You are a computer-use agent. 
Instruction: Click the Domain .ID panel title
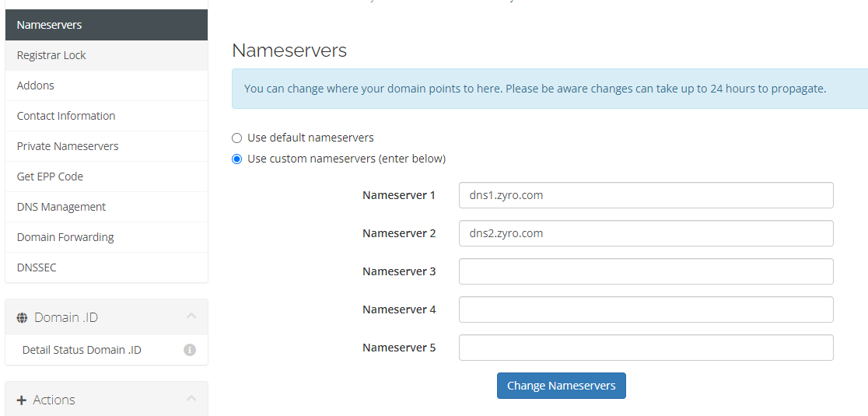point(66,317)
